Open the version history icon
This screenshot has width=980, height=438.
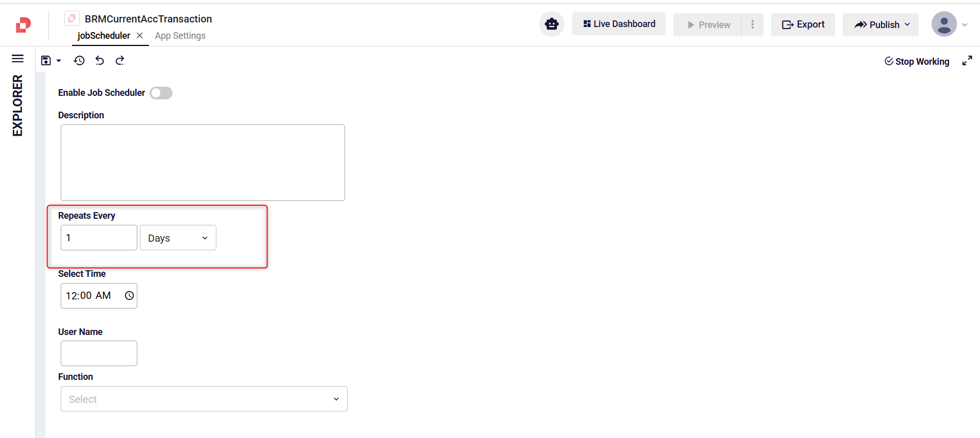coord(79,61)
